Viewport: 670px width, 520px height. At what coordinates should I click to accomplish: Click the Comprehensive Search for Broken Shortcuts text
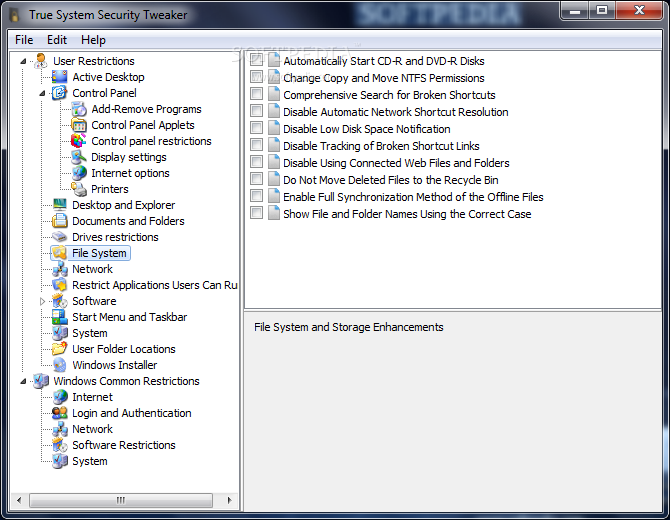point(389,95)
